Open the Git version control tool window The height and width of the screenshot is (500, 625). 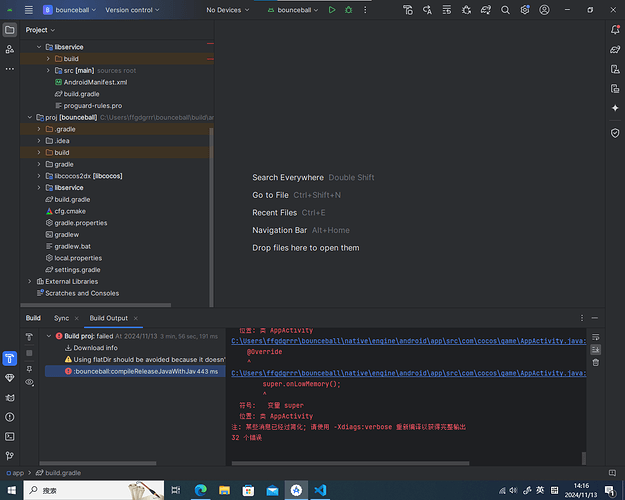(x=10, y=456)
